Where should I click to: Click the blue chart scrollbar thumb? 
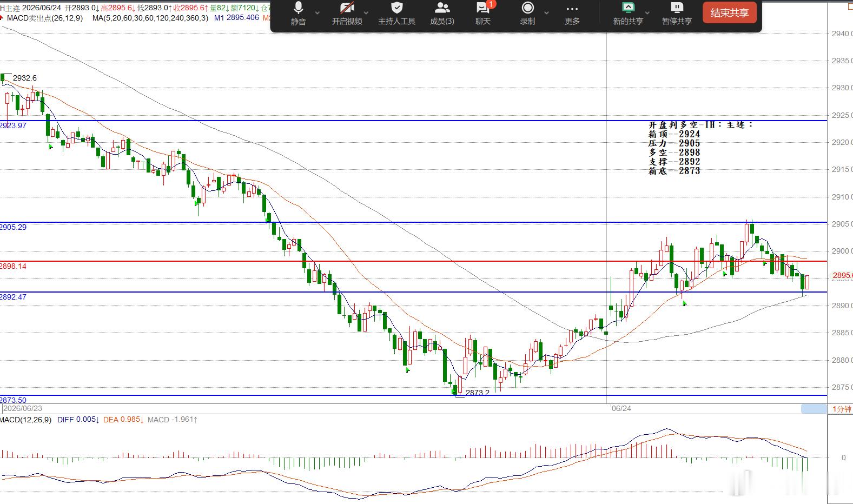(814, 409)
